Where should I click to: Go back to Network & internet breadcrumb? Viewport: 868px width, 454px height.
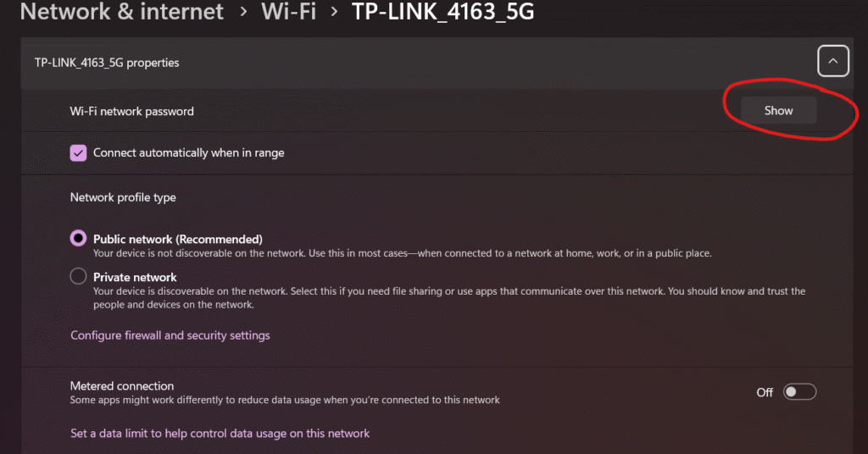click(x=121, y=12)
